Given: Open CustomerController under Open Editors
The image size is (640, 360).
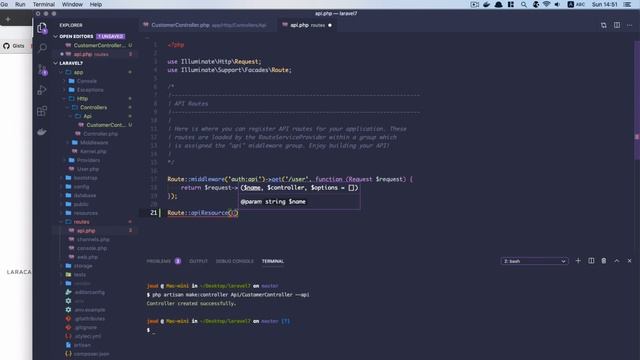Looking at the screenshot, I should point(96,45).
